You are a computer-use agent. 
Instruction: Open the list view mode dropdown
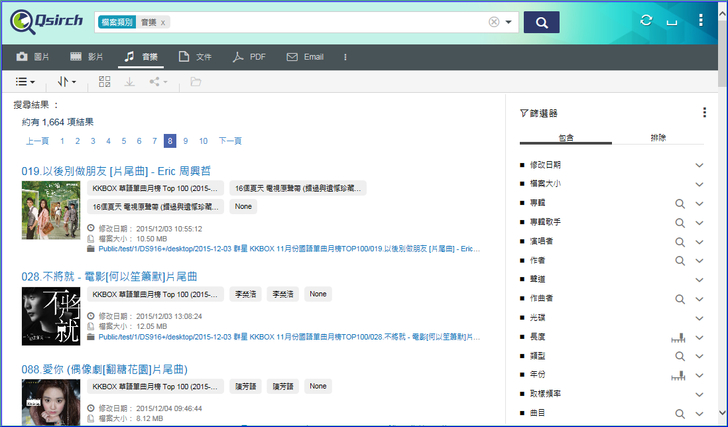26,82
